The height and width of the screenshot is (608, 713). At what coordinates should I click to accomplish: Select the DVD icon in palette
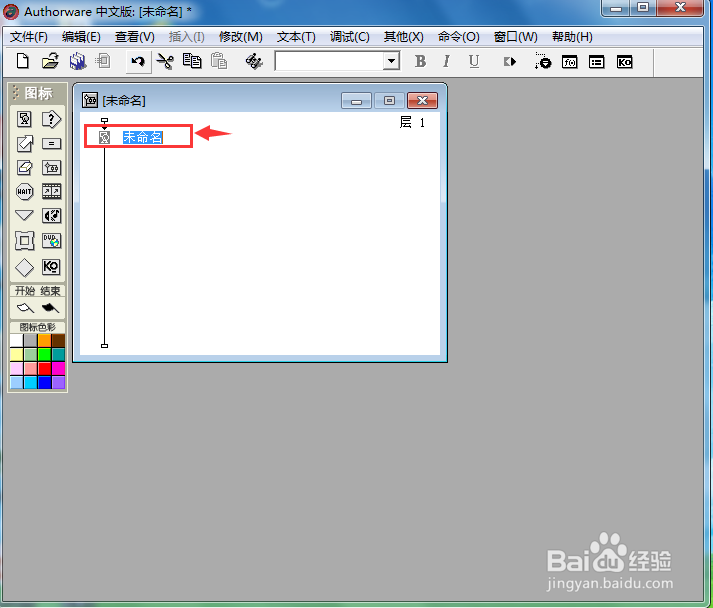51,241
